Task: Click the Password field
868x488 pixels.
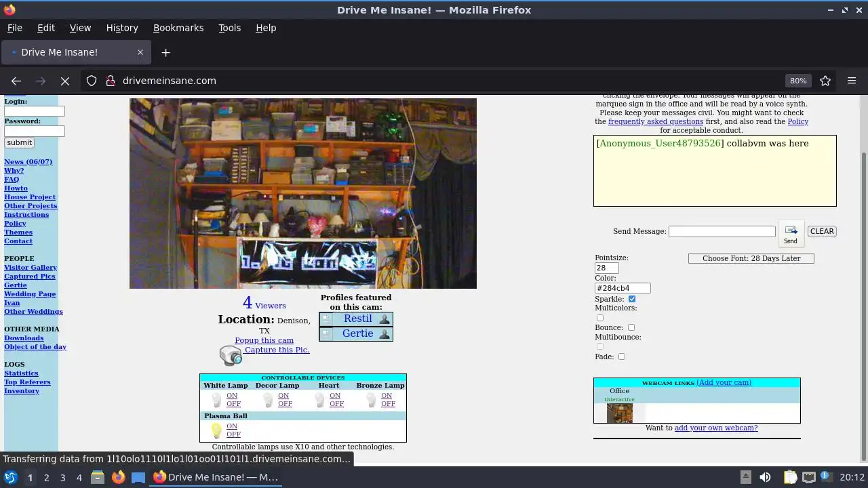Action: 35,131
